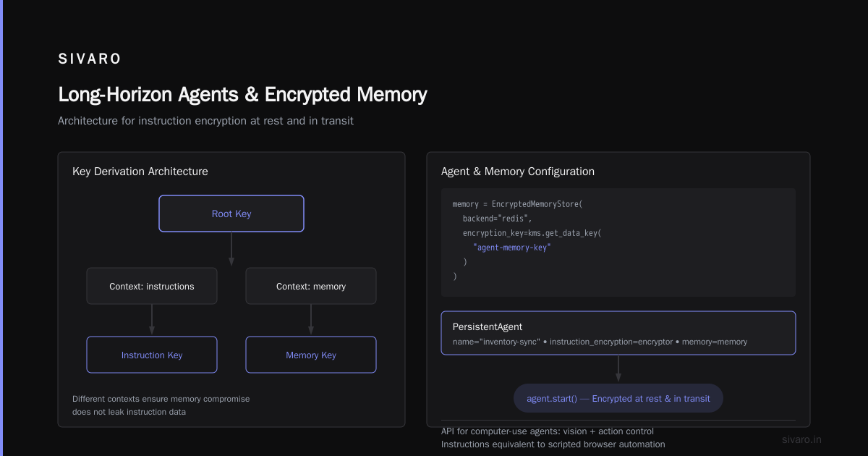The height and width of the screenshot is (456, 868).
Task: Click the Agent & Memory Configuration heading
Action: 518,172
